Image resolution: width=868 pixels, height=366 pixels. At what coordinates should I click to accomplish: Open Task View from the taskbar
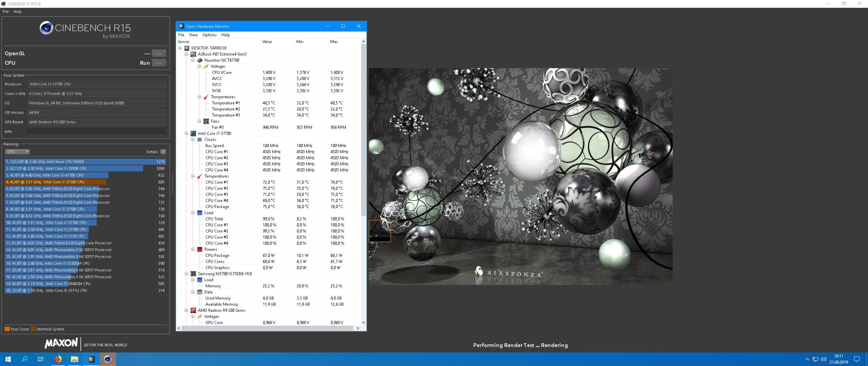[x=41, y=359]
